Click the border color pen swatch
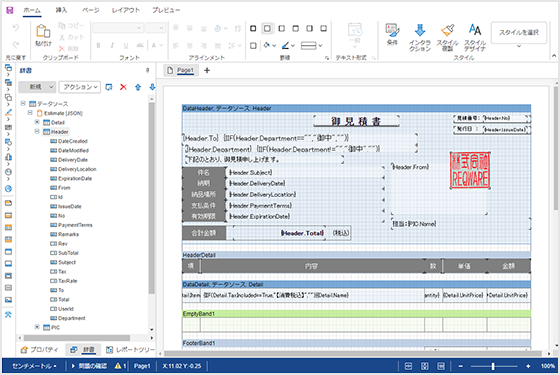Screen dimensions: 560x375 [285, 45]
